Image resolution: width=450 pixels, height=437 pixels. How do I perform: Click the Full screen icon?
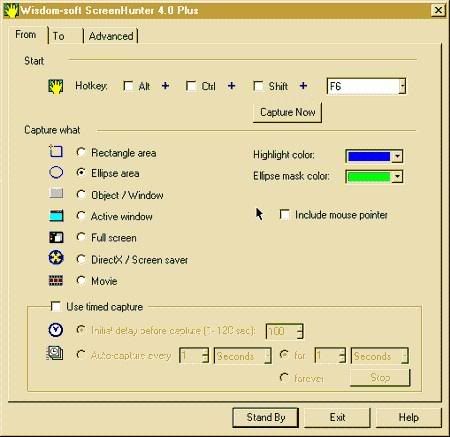point(56,237)
